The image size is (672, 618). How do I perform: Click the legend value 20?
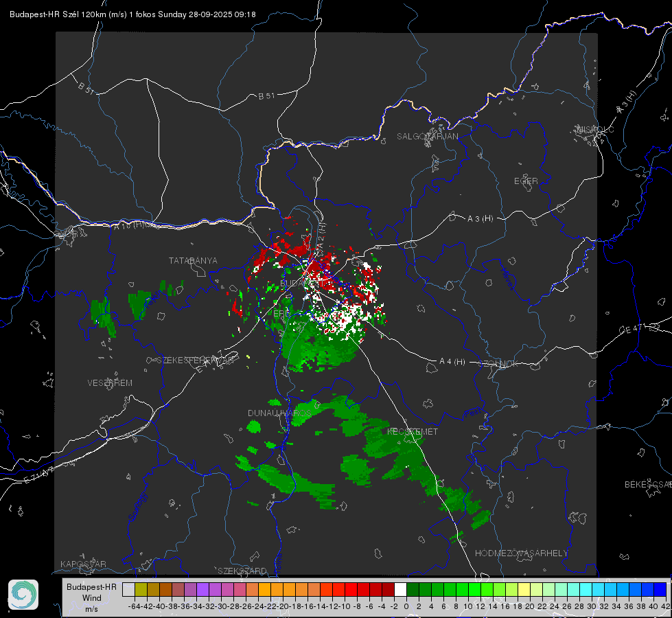pos(530,606)
